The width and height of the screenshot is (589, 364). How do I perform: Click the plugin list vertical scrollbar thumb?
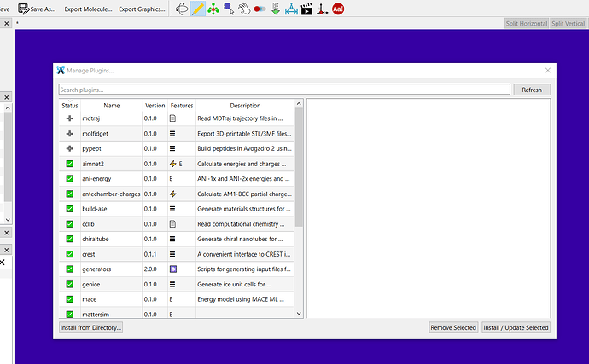pos(299,167)
